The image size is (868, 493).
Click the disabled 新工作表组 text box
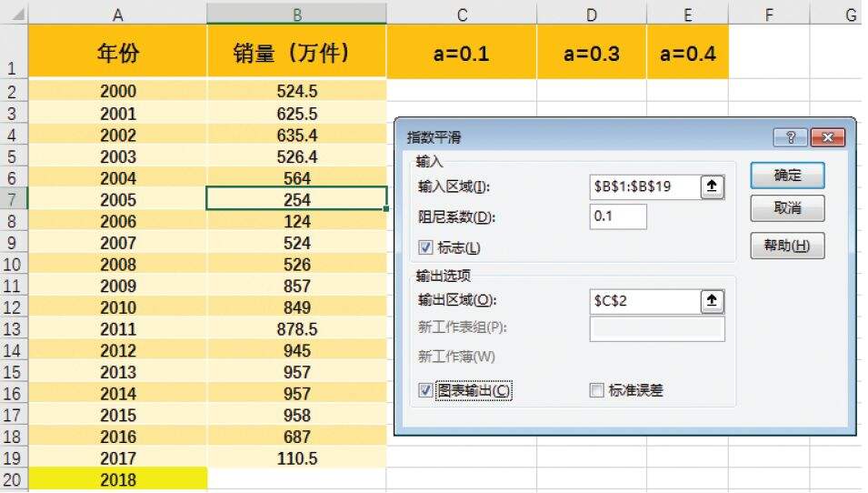tap(657, 329)
